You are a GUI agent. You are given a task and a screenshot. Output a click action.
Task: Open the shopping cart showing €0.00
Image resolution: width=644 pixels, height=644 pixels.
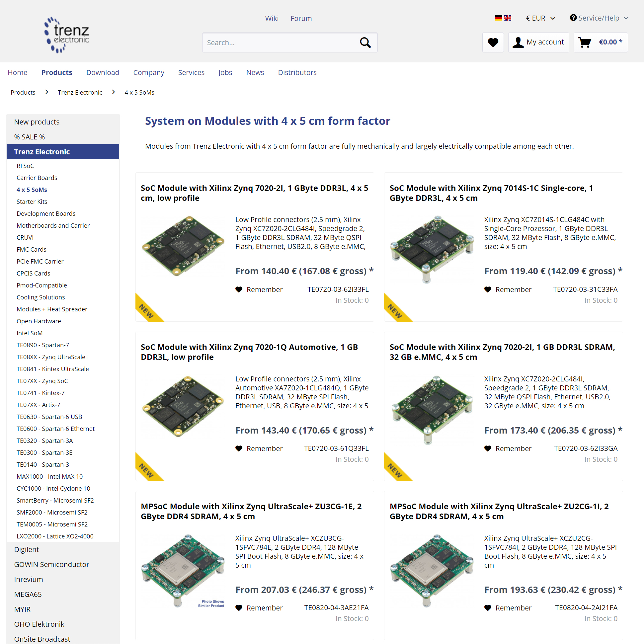[x=600, y=42]
